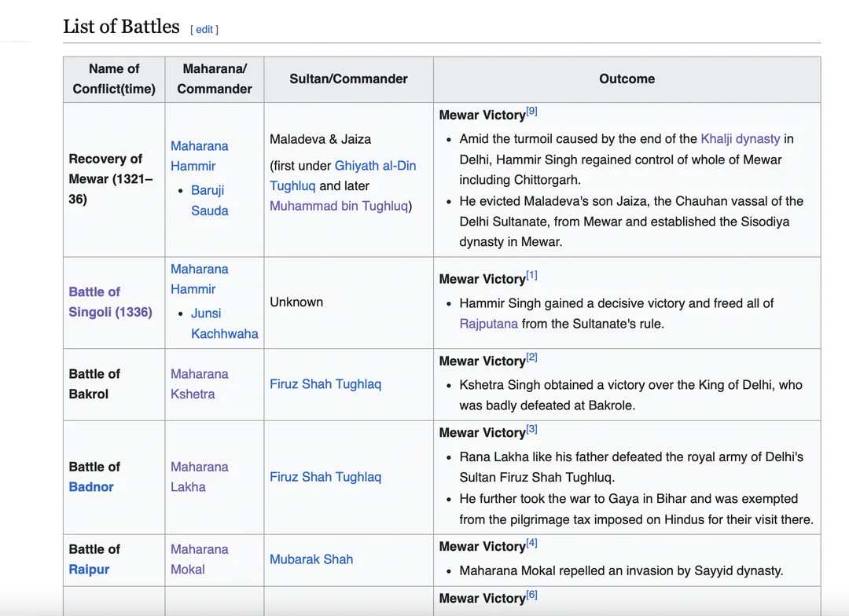Viewport: 849px width, 616px height.
Task: Click citation 4 in Battle of Raipur outcome
Action: pos(532,543)
